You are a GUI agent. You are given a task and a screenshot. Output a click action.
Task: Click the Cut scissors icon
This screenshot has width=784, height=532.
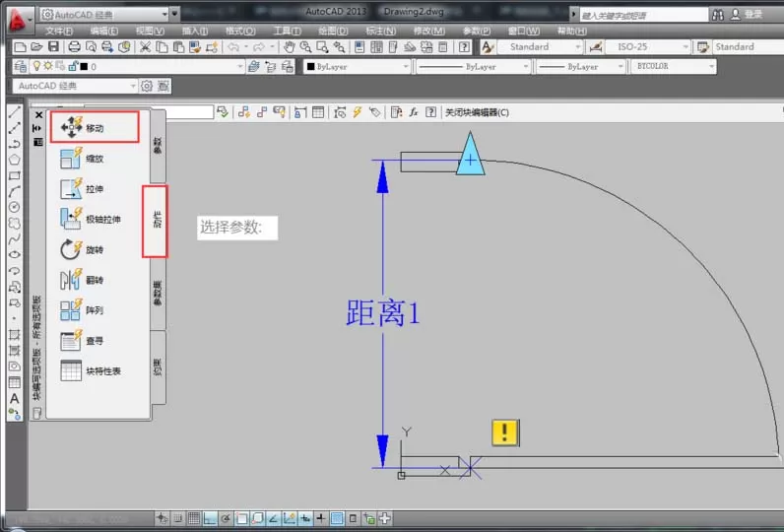(145, 47)
